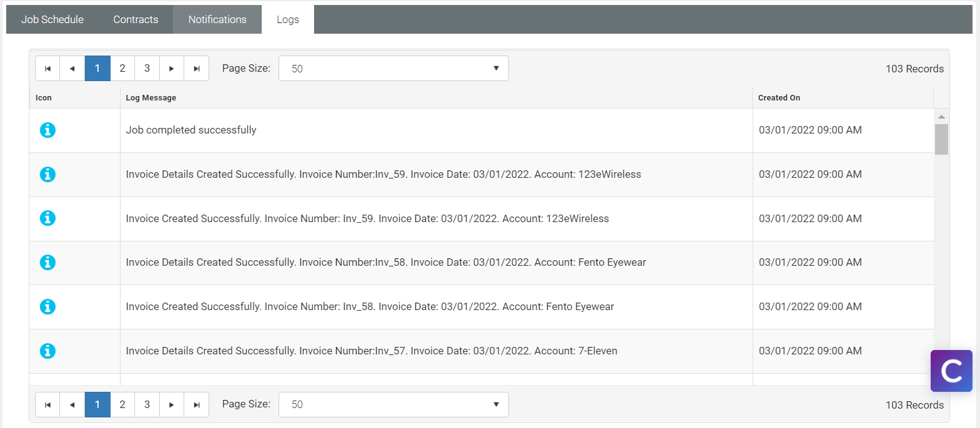Open the bottom Page Size dropdown
The height and width of the screenshot is (428, 980).
pos(393,404)
